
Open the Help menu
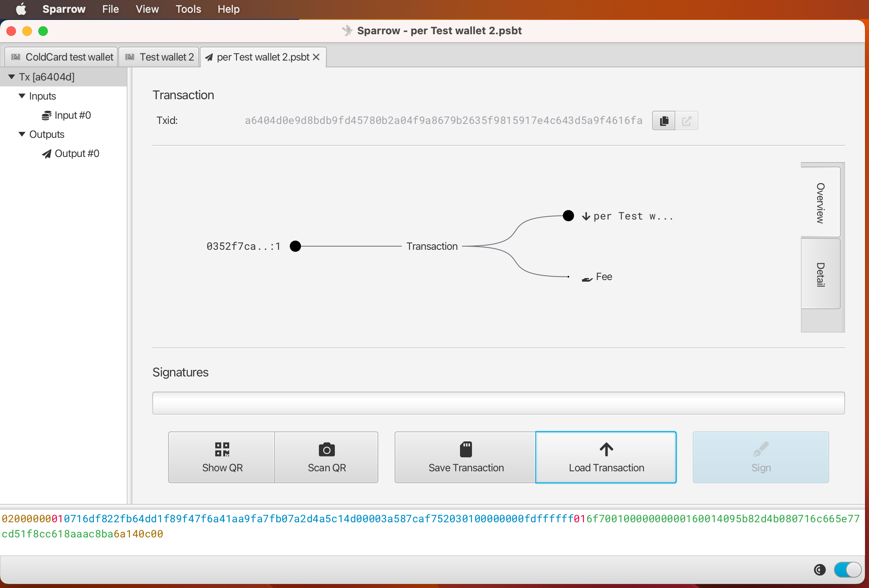tap(228, 9)
